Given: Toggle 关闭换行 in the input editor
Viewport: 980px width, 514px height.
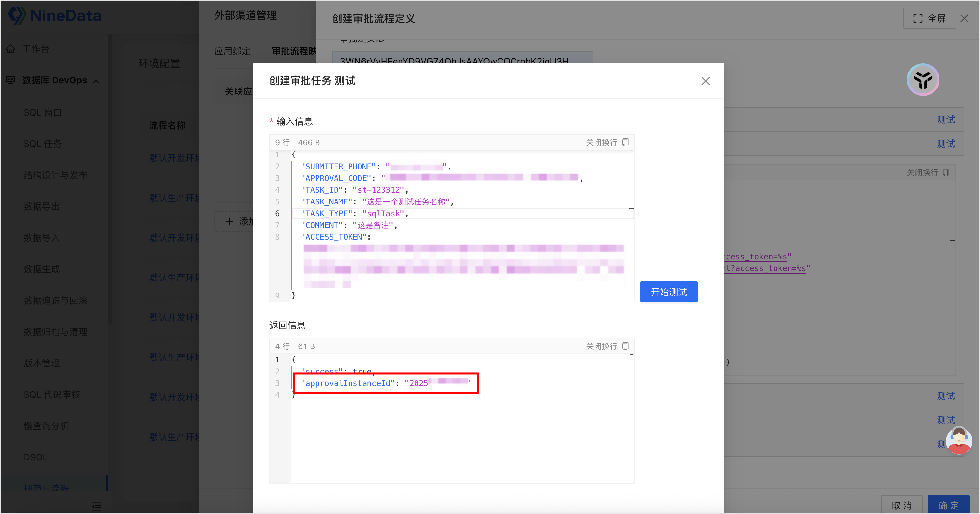Looking at the screenshot, I should [x=601, y=143].
